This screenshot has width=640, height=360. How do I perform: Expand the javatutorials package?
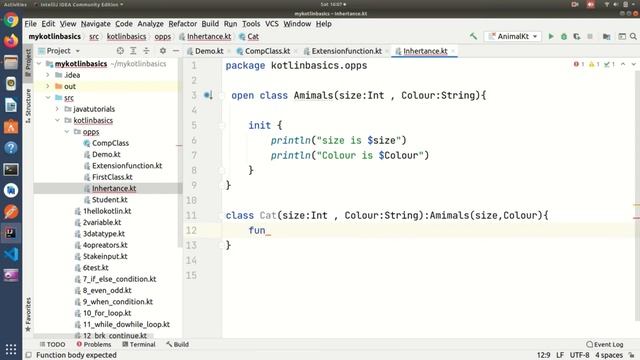point(58,109)
